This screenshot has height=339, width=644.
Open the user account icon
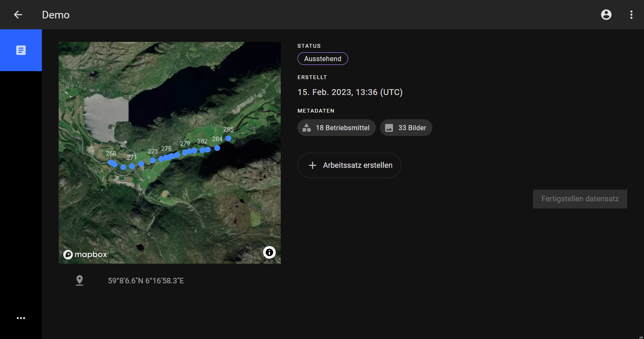pyautogui.click(x=606, y=15)
